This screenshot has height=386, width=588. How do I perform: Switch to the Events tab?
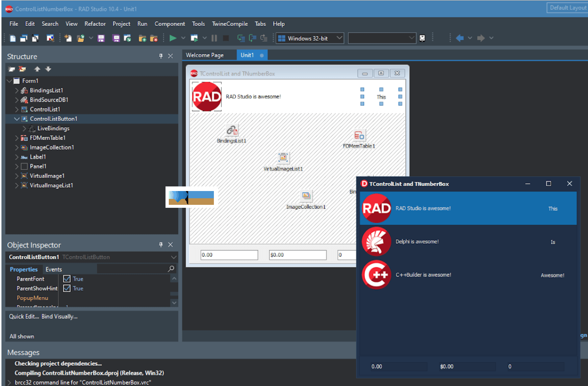tap(54, 269)
